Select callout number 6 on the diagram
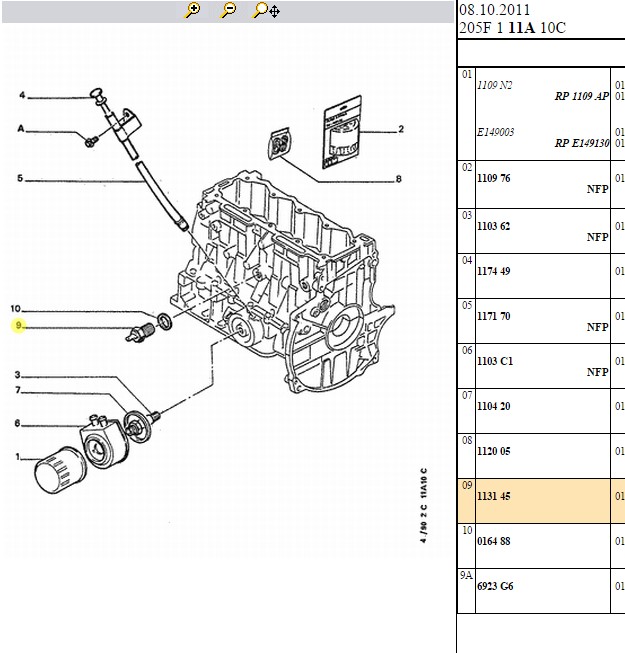This screenshot has width=625, height=653. (17, 423)
